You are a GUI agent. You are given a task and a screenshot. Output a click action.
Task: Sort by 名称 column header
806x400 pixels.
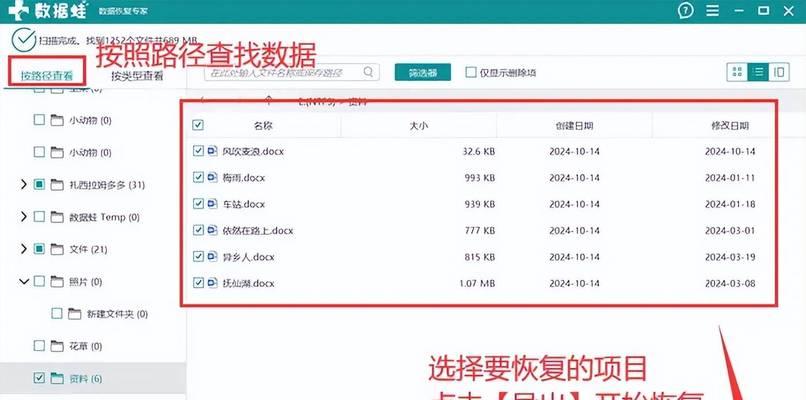263,125
